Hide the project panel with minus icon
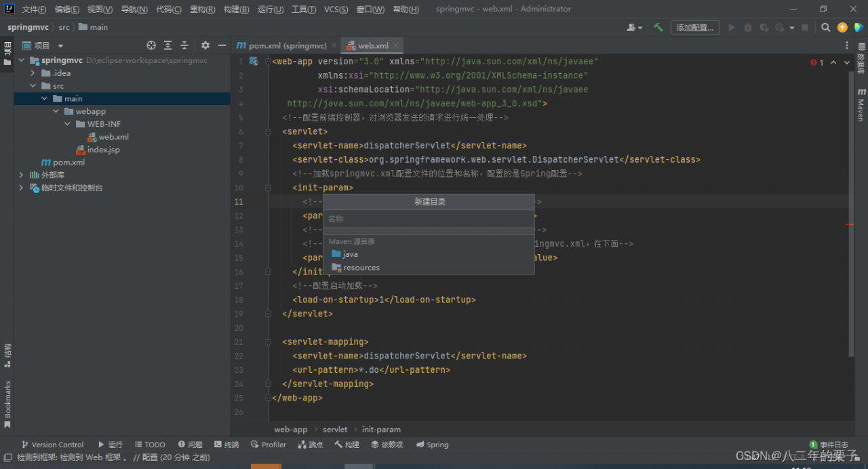Image resolution: width=868 pixels, height=469 pixels. (222, 45)
